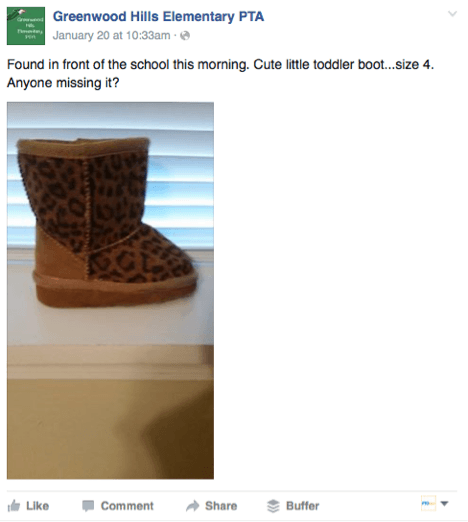468x522 pixels.
Task: Click the window blinds area in the photo
Action: click(x=180, y=187)
